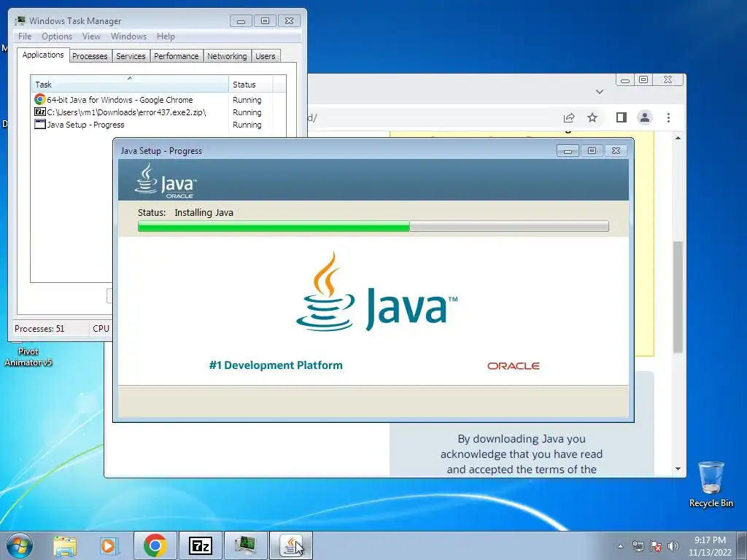This screenshot has width=747, height=560.
Task: Open the Options menu in Task Manager
Action: pyautogui.click(x=57, y=36)
